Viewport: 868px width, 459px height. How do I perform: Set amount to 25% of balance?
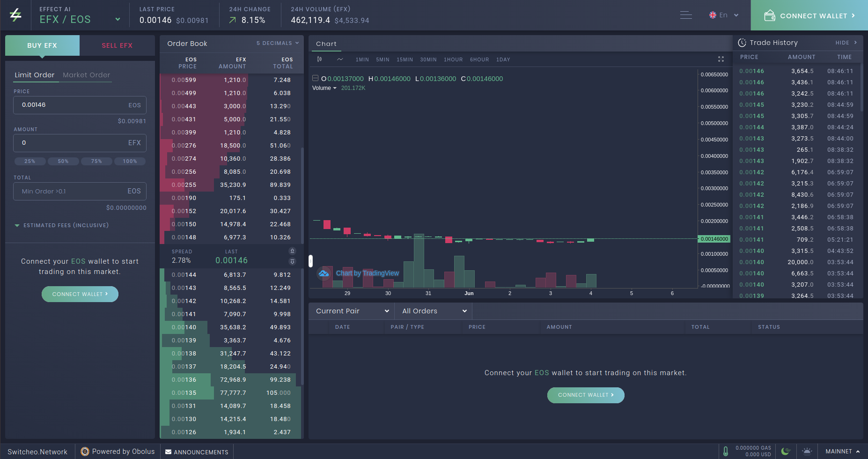point(30,161)
